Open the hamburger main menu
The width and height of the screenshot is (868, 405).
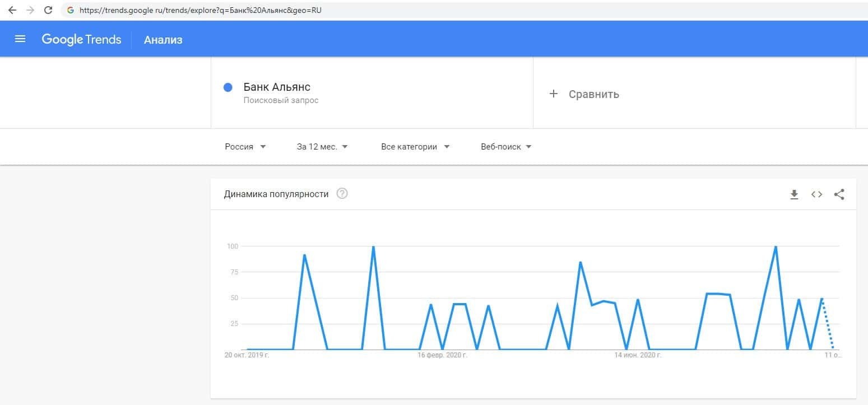pos(20,39)
